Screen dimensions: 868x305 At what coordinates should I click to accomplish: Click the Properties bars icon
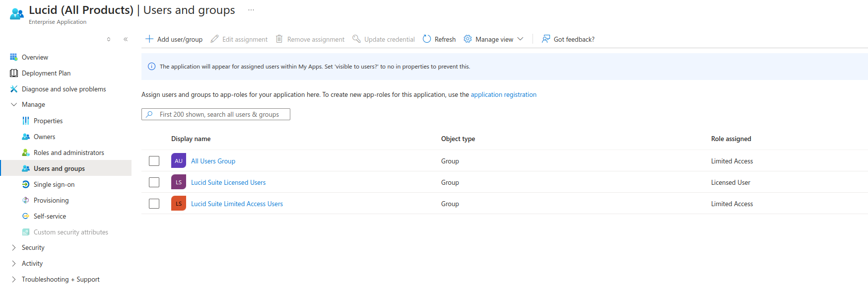coord(26,121)
